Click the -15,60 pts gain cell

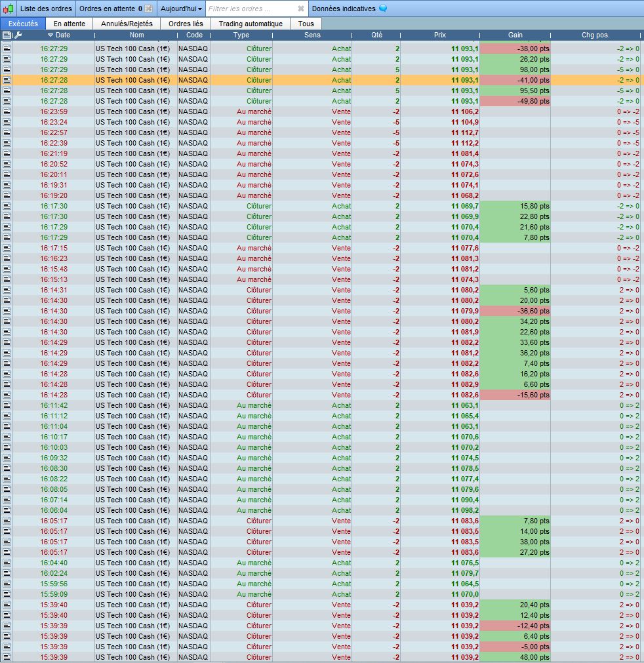coord(515,395)
